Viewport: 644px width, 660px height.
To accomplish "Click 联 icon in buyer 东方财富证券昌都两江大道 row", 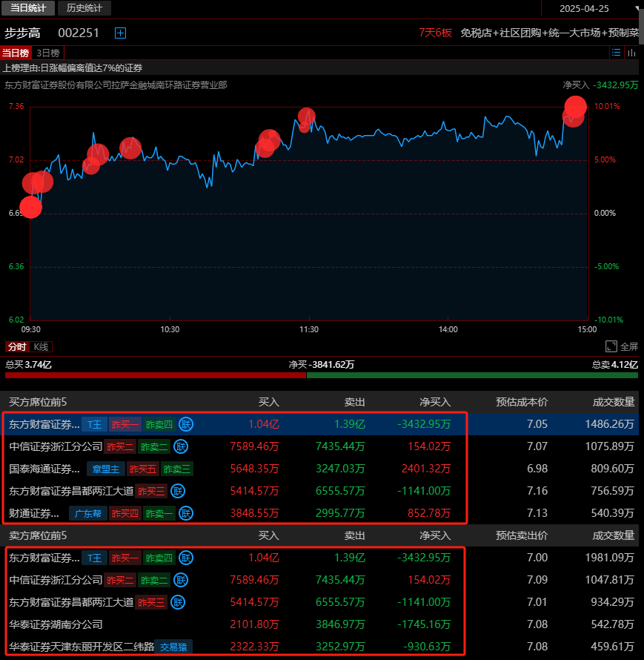I will point(178,491).
